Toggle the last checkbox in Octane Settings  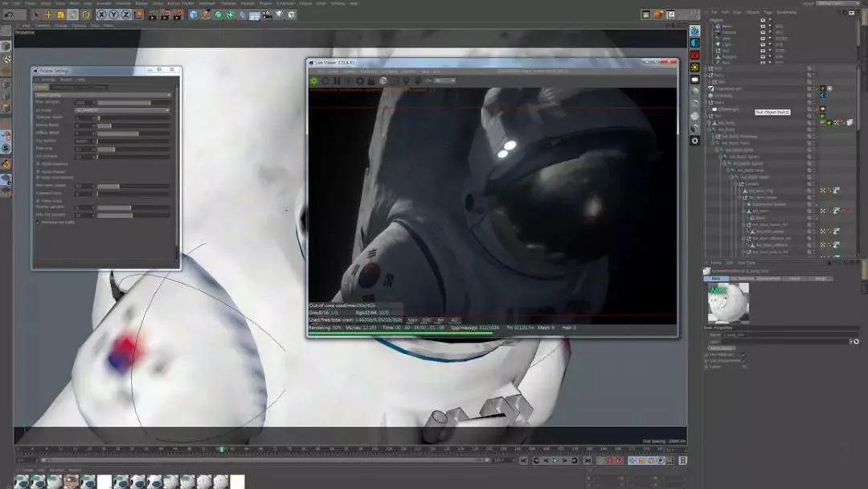(38, 222)
